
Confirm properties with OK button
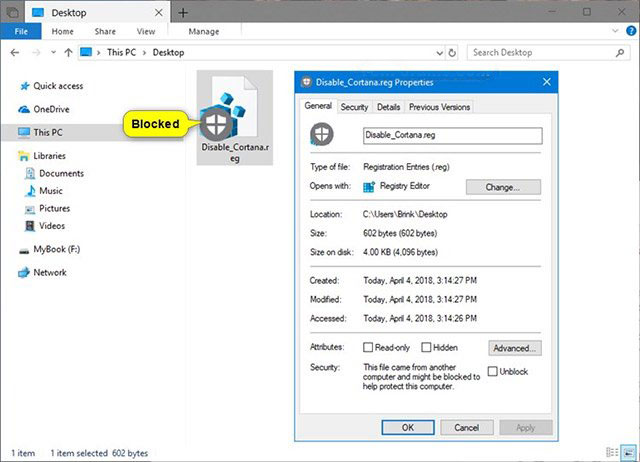(408, 427)
